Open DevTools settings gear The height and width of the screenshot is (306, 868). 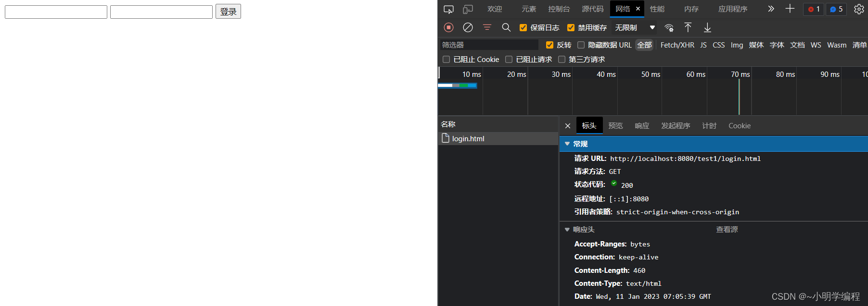point(859,9)
